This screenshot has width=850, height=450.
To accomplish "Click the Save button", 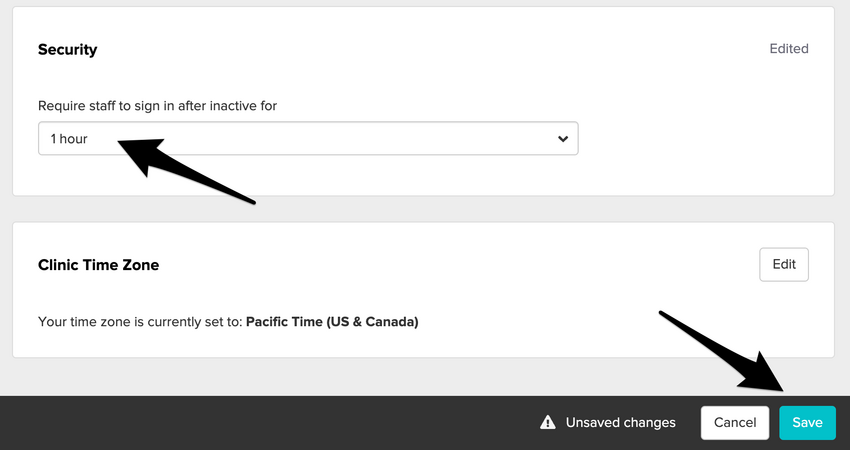I will [807, 423].
